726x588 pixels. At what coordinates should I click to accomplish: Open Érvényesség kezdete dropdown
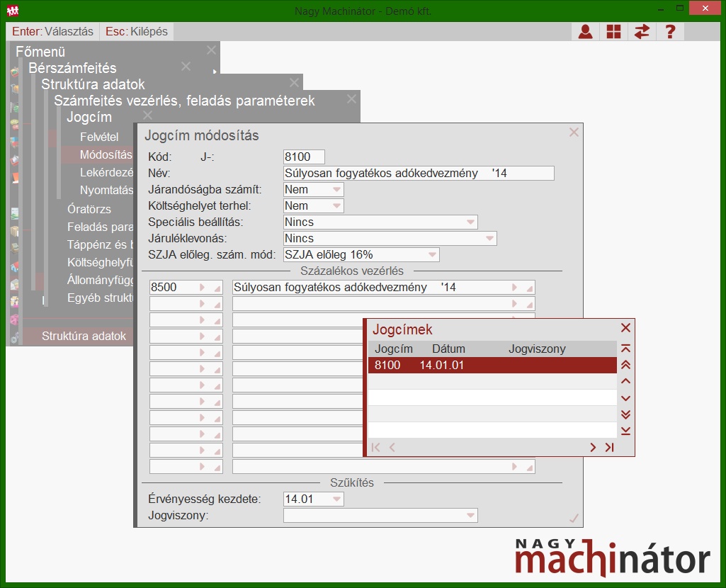tap(336, 499)
